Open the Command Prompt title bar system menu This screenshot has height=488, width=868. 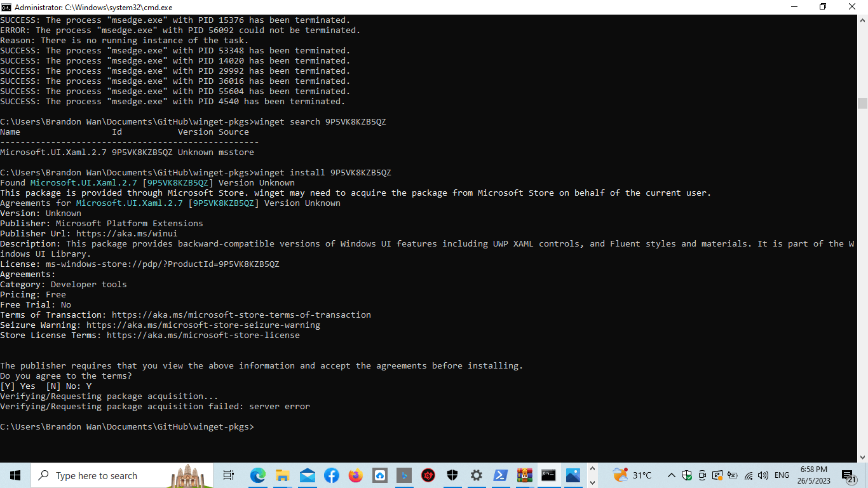coord(6,7)
